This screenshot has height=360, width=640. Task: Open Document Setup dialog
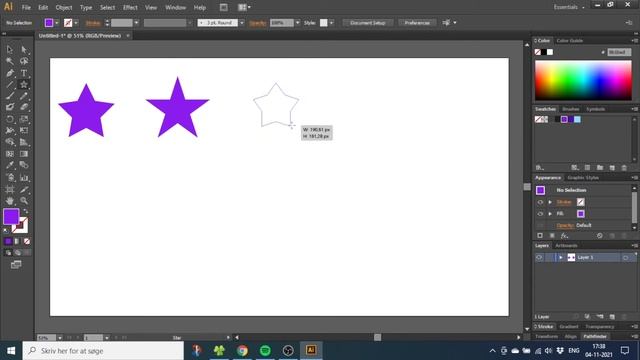tap(368, 23)
